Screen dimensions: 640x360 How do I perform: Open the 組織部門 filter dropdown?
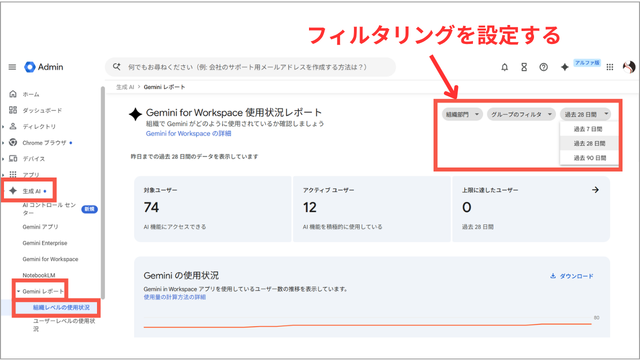pyautogui.click(x=462, y=114)
